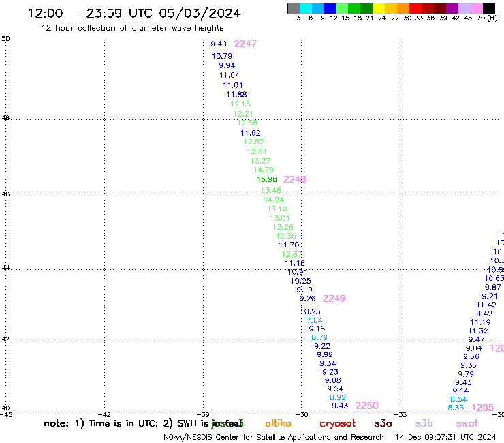Select the pink swot satellite label
504x443 pixels.
pyautogui.click(x=467, y=423)
